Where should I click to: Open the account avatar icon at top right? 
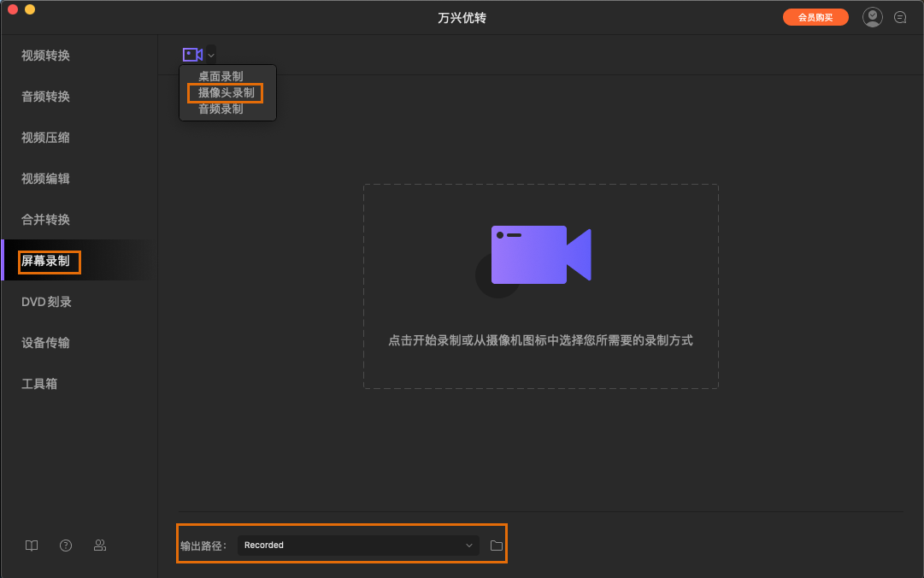pyautogui.click(x=872, y=16)
